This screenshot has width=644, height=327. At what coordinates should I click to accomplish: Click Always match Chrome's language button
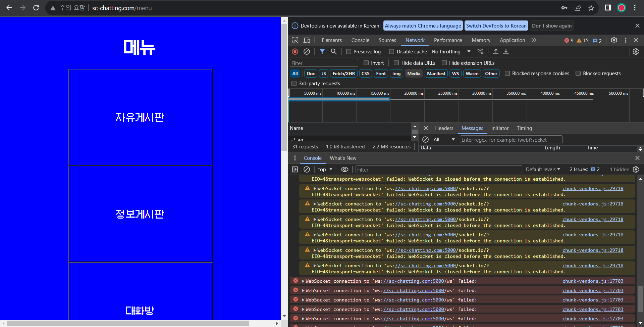tap(423, 26)
